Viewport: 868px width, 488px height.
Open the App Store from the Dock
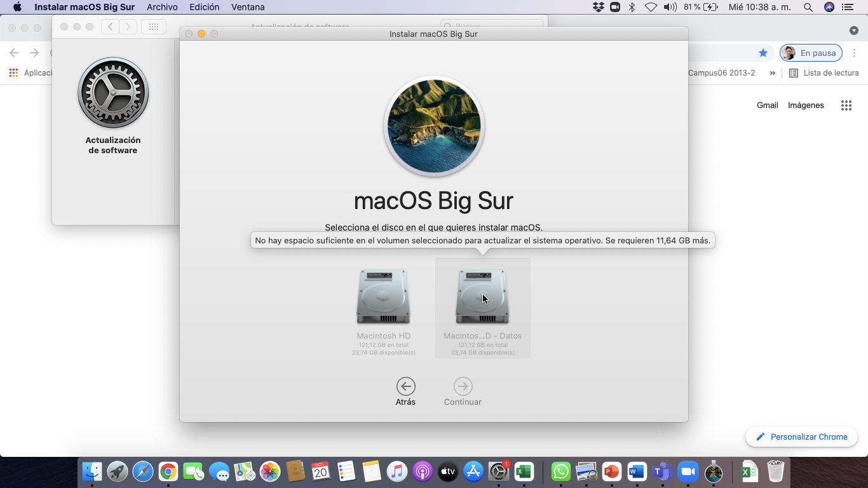coord(473,471)
